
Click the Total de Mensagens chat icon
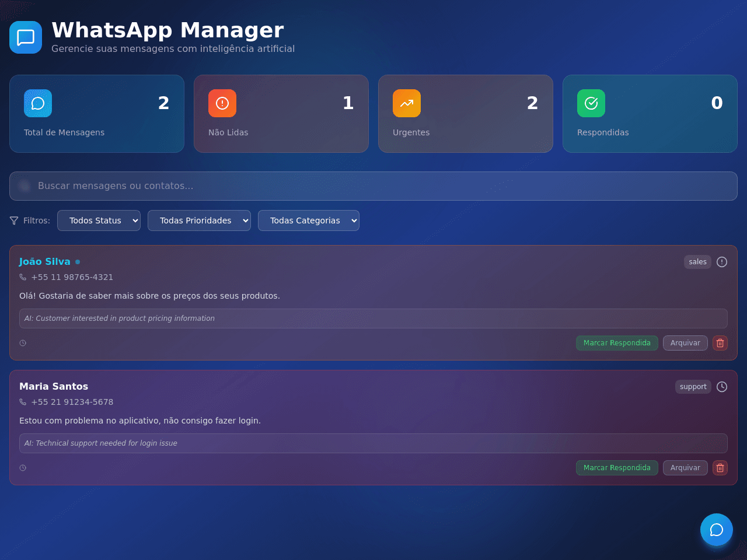38,103
